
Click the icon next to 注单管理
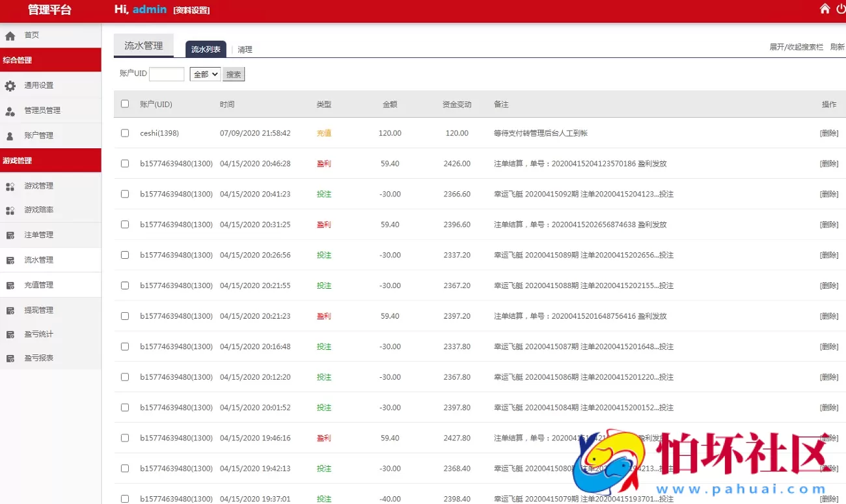(10, 235)
